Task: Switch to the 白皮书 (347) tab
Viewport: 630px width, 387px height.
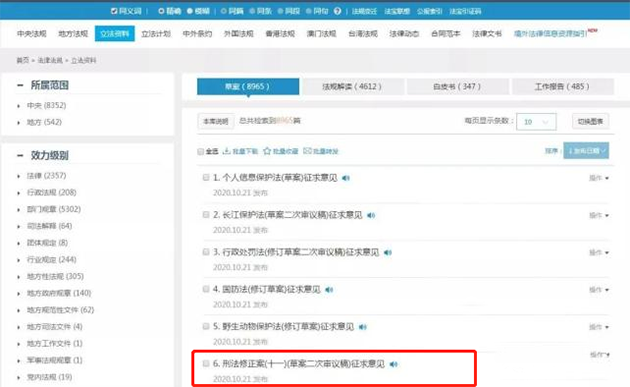Action: (458, 86)
